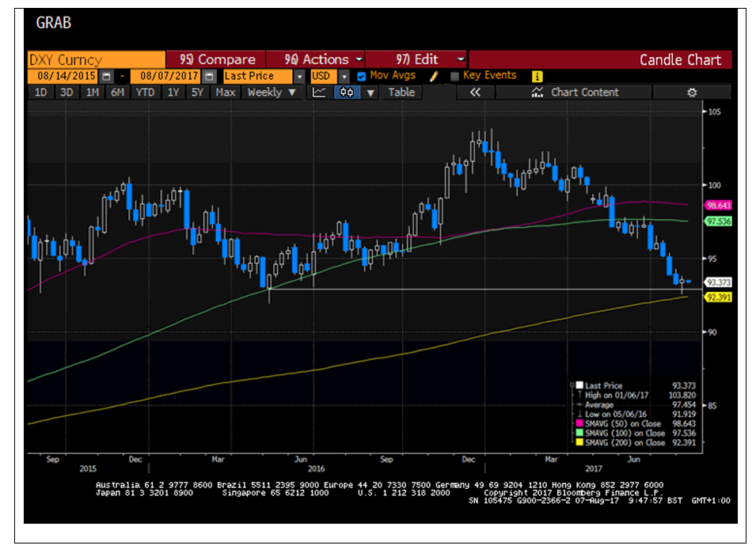Click the 95) Compare menu

pos(215,60)
